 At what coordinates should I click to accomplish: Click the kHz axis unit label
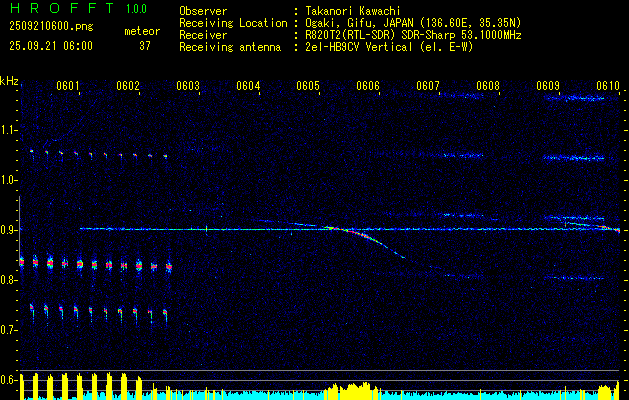pyautogui.click(x=10, y=81)
